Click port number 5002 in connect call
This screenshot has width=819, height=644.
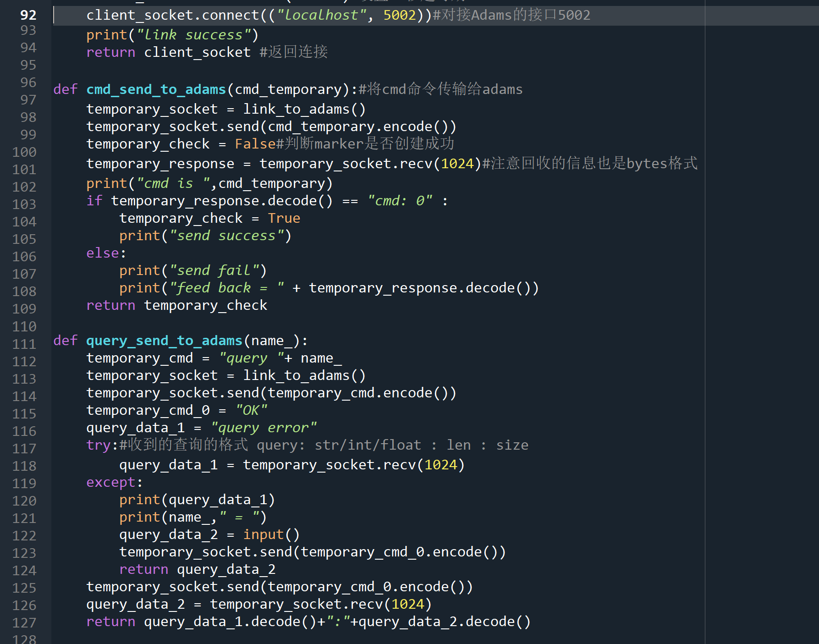pos(400,15)
